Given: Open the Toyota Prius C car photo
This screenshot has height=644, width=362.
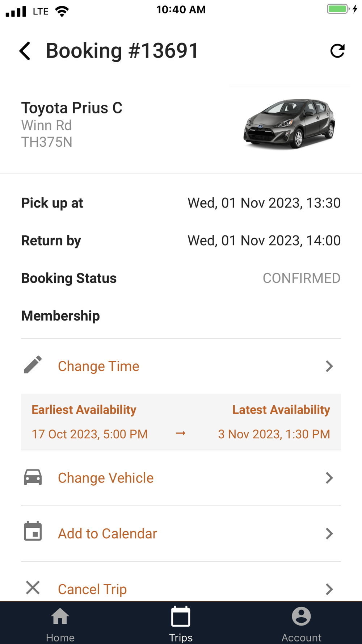Looking at the screenshot, I should 289,124.
